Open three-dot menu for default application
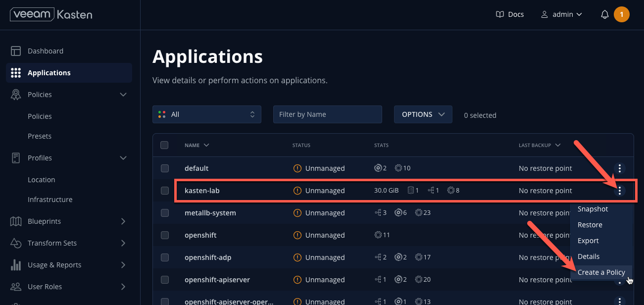This screenshot has height=305, width=644. [620, 168]
